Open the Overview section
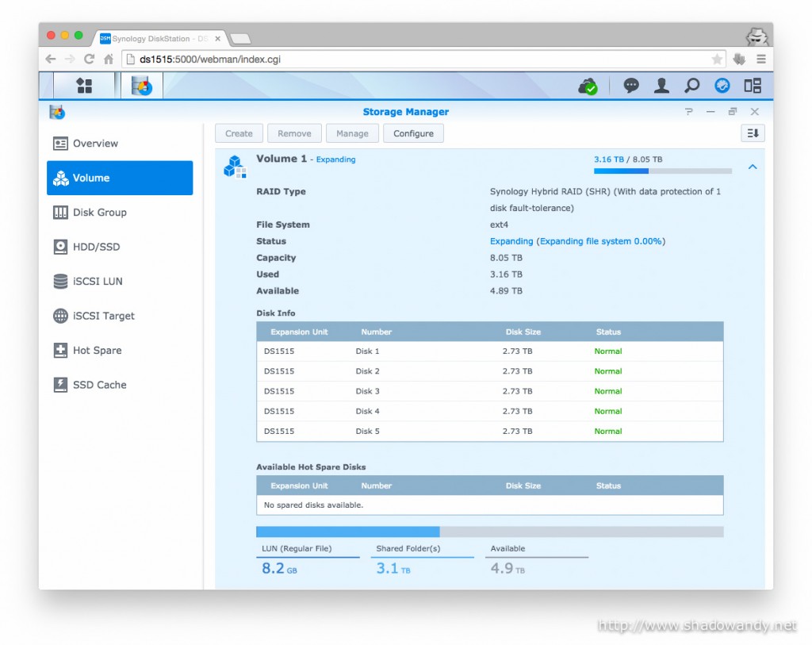The height and width of the screenshot is (645, 812). click(120, 144)
